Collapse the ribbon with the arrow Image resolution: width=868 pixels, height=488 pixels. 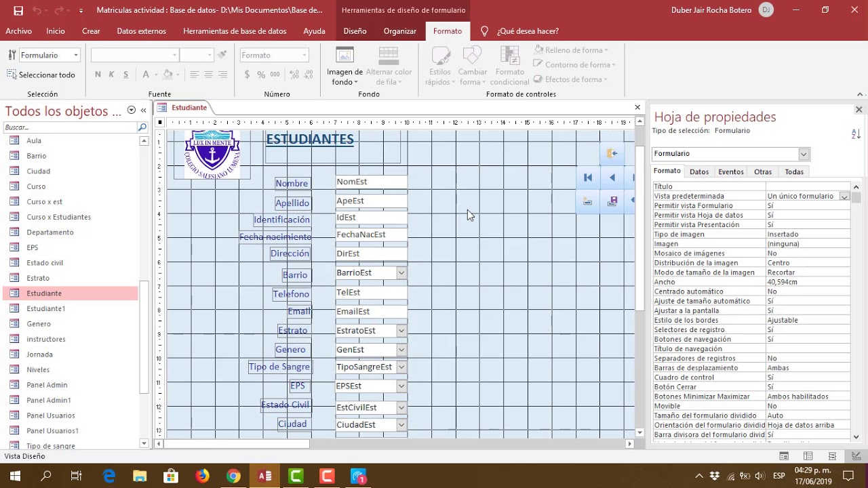click(860, 94)
